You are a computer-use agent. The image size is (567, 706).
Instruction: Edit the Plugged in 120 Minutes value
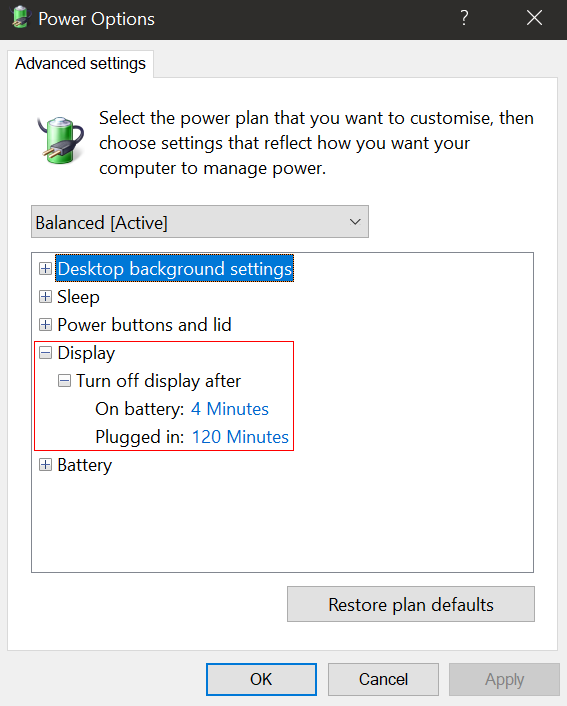point(240,437)
